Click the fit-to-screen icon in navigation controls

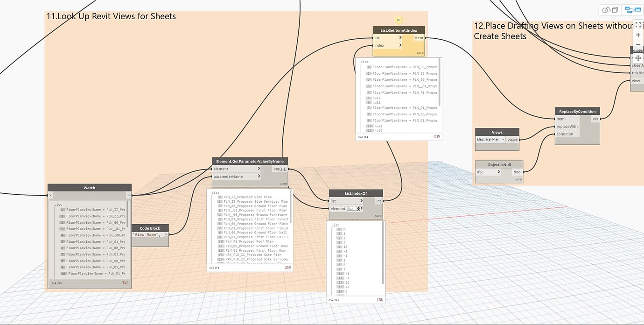point(638,25)
